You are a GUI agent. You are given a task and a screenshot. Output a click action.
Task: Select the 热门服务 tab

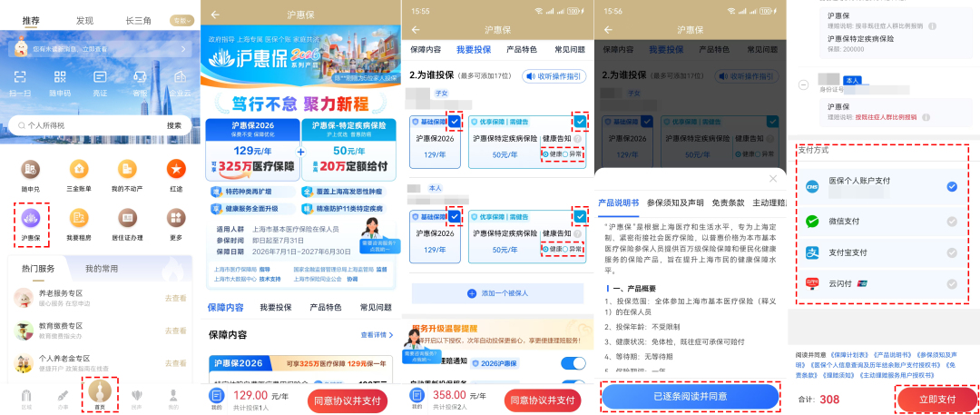click(x=38, y=269)
